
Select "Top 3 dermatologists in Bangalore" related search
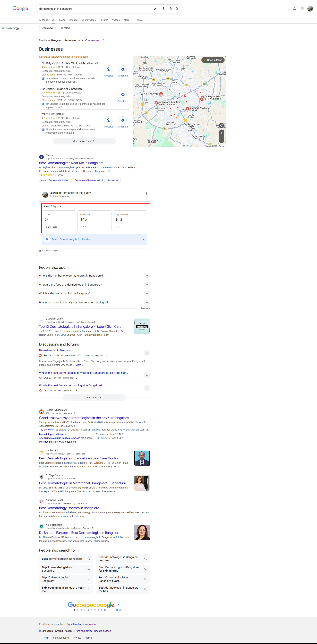pyautogui.click(x=66, y=569)
